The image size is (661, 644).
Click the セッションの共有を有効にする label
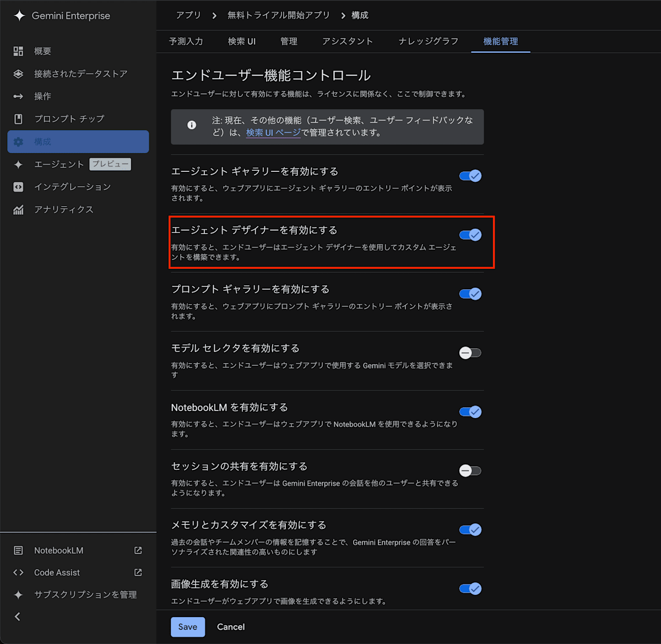[239, 466]
